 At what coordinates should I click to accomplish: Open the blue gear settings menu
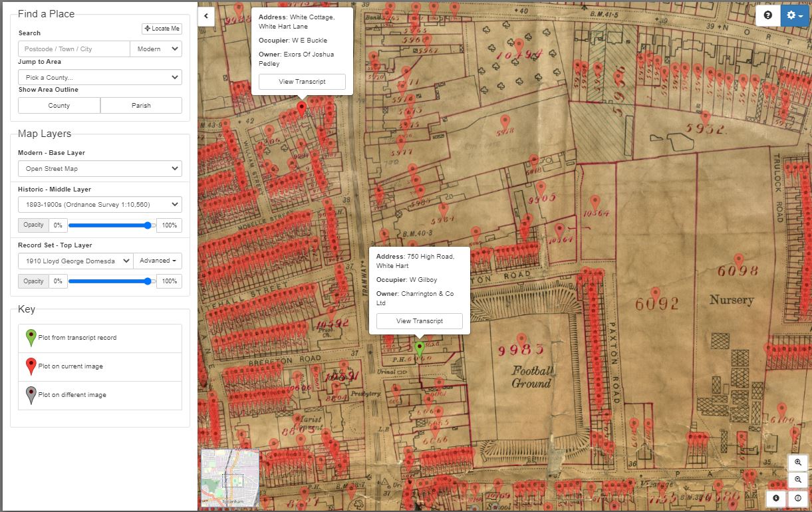tap(795, 15)
